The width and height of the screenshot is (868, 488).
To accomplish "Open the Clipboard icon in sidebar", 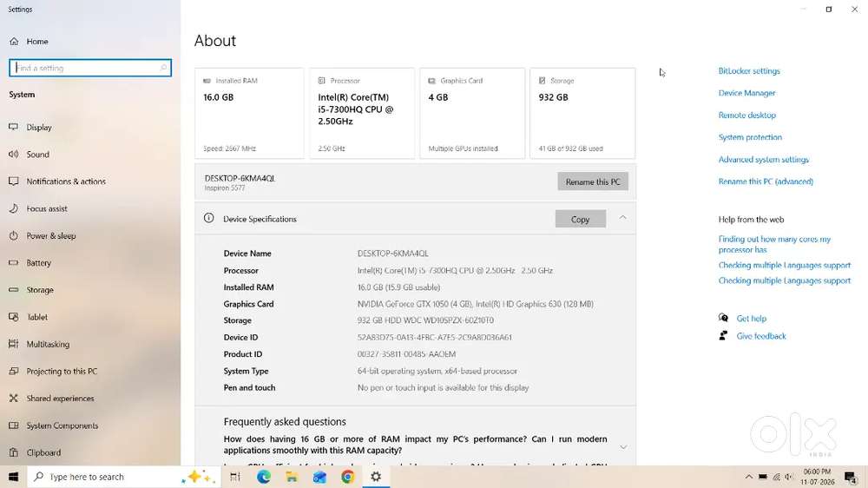I will [x=14, y=452].
